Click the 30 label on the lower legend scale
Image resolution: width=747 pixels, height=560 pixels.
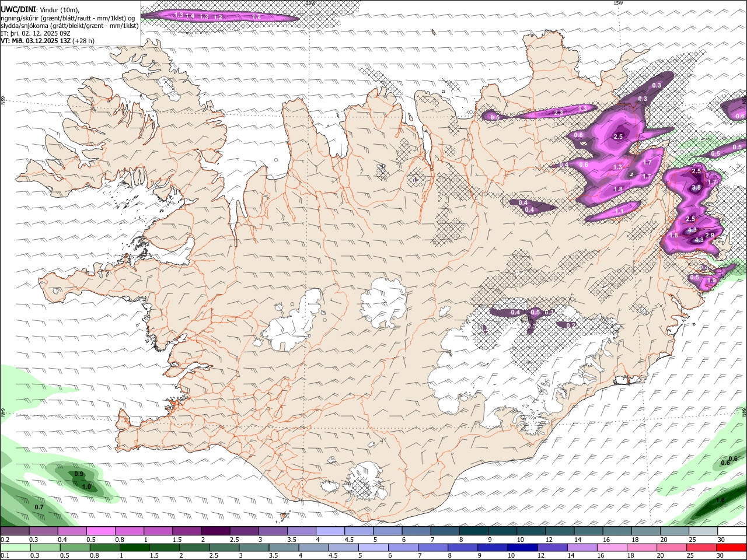[721, 555]
